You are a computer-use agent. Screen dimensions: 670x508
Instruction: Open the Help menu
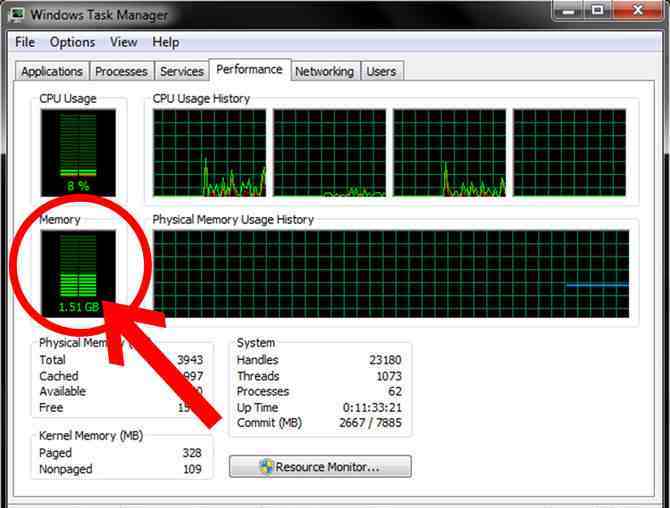166,42
